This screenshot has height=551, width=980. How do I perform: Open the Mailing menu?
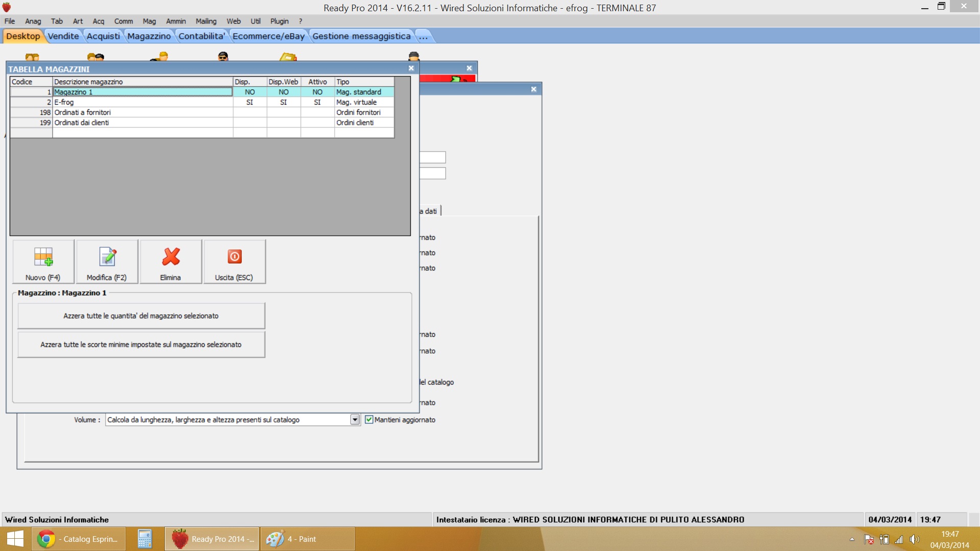pos(206,21)
